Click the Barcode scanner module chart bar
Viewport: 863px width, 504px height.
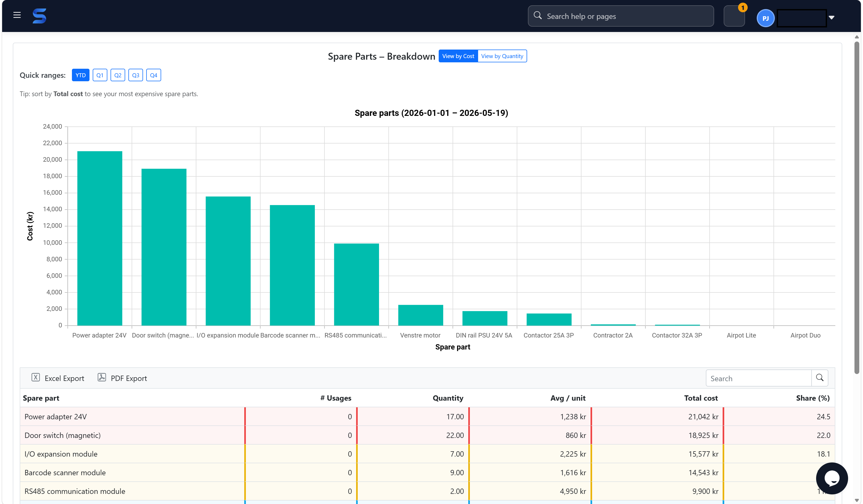(292, 265)
